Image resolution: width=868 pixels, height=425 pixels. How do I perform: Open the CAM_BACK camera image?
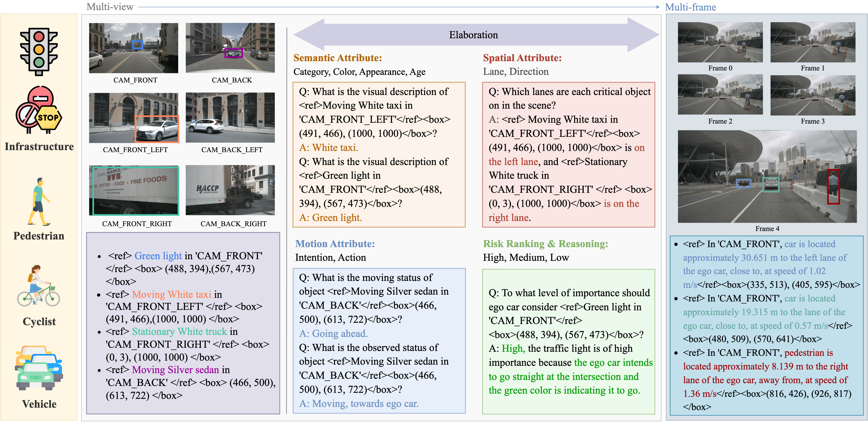230,48
